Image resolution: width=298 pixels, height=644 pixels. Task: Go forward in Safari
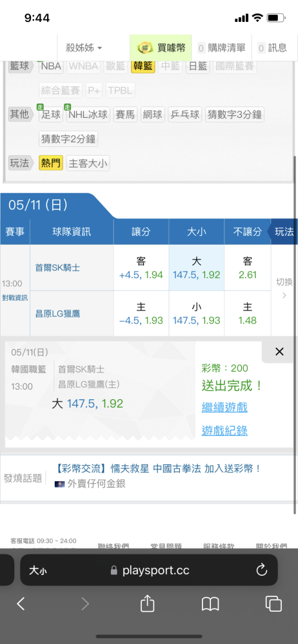point(84,604)
